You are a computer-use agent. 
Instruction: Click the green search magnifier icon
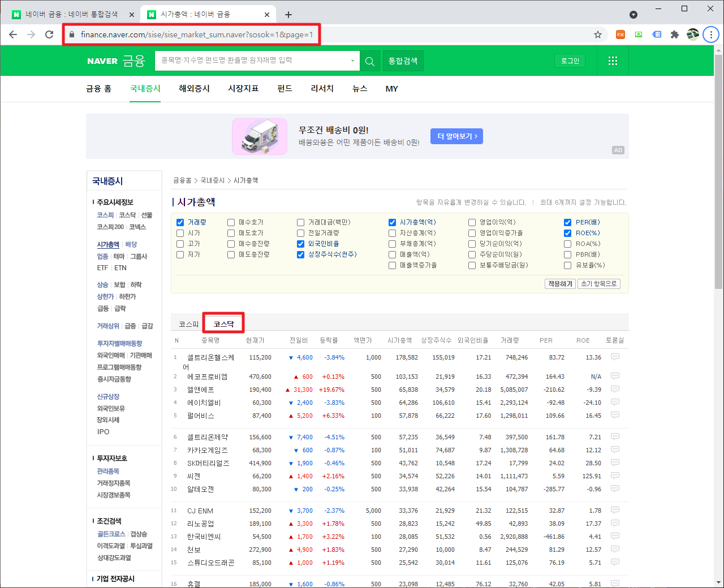click(370, 61)
